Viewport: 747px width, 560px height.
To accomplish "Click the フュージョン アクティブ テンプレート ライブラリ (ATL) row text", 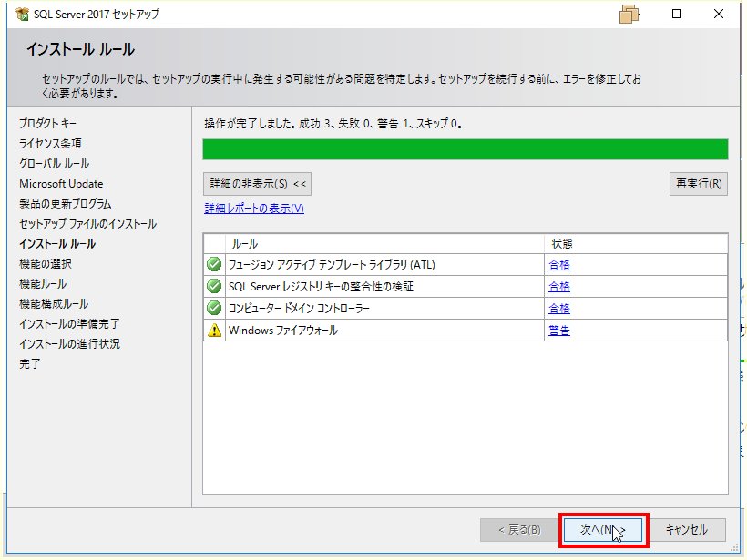I will 332,265.
